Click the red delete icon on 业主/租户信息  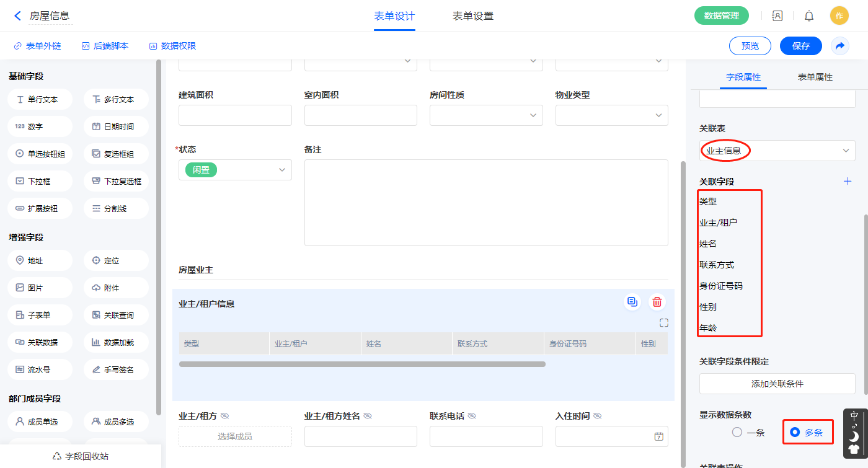657,302
